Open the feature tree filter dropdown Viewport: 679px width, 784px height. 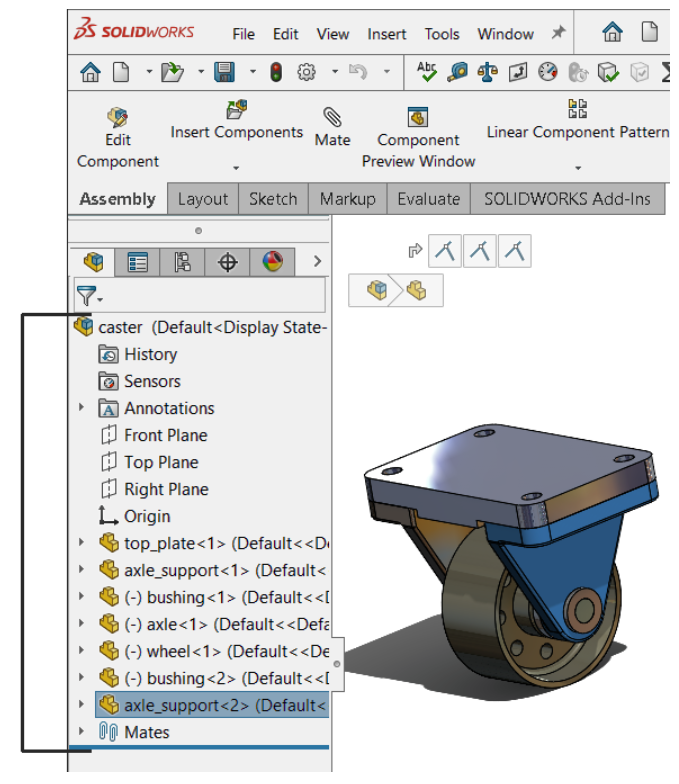[x=90, y=296]
